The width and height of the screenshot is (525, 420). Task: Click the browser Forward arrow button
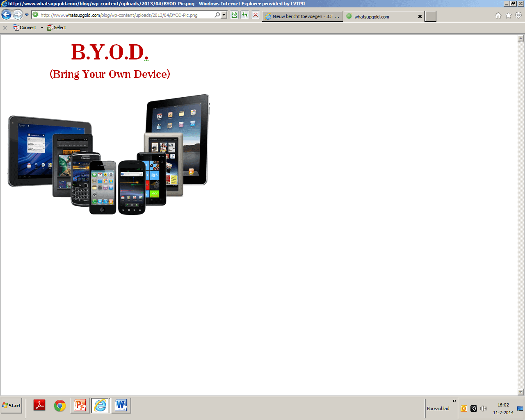tap(18, 15)
